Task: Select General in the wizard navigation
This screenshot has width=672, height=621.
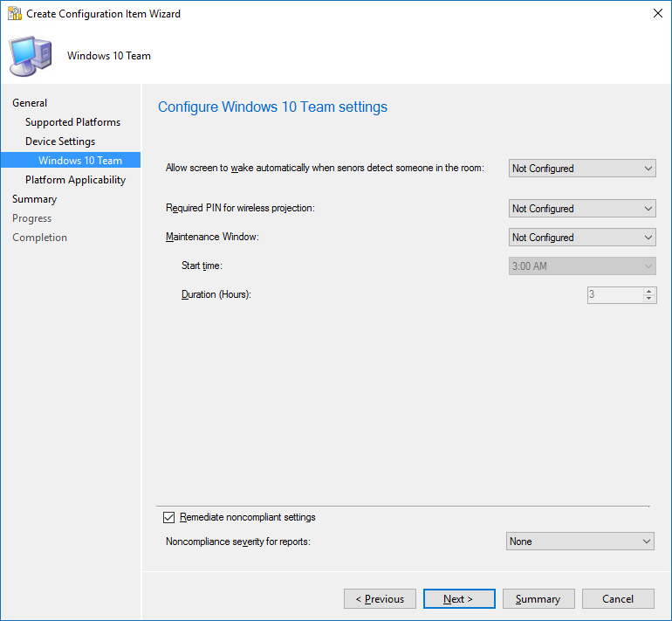Action: (x=30, y=103)
